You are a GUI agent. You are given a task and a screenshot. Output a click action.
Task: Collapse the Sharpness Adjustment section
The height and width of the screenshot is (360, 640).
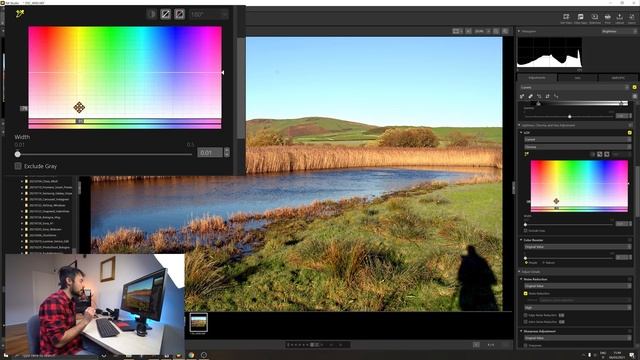(521, 331)
